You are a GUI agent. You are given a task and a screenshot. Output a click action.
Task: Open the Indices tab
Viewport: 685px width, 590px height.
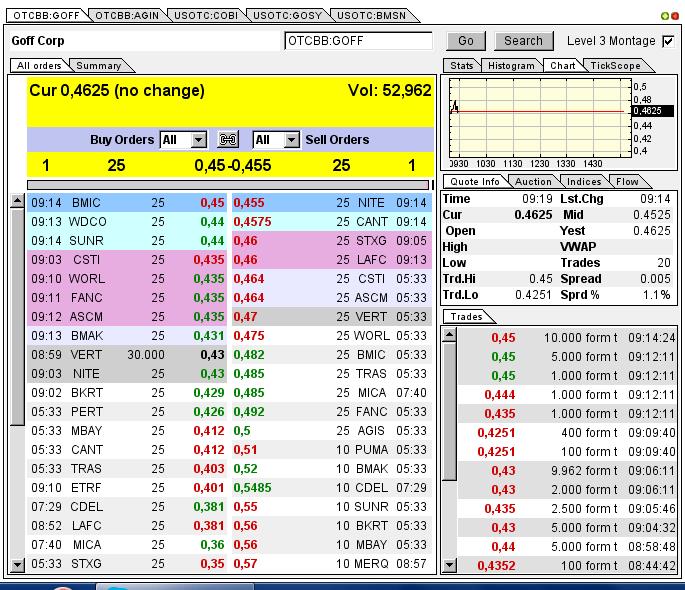pyautogui.click(x=584, y=182)
